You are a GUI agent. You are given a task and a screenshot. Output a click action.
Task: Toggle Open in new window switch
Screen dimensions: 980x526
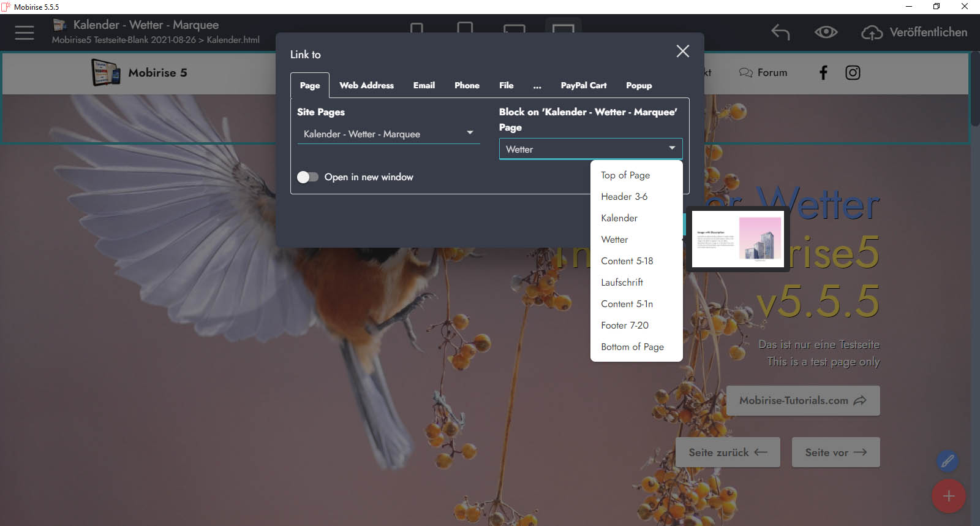pos(307,177)
